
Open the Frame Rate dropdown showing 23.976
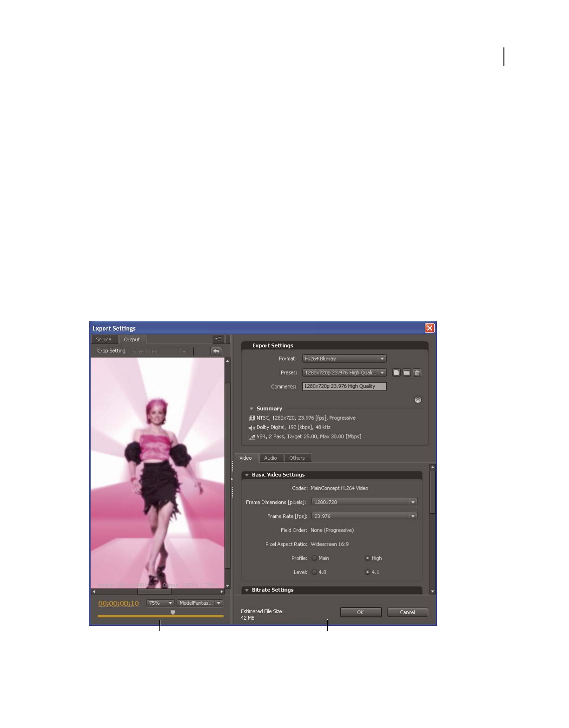(x=364, y=516)
